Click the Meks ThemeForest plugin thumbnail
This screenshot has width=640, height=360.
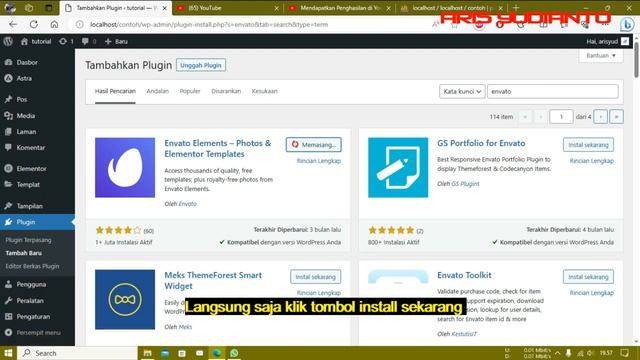click(x=125, y=299)
